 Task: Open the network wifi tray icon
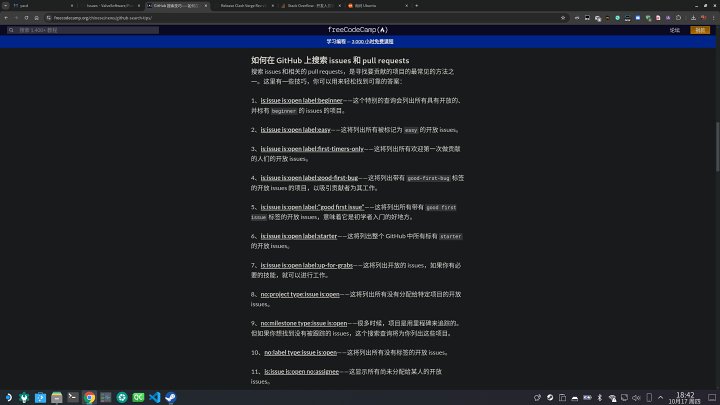[612, 398]
